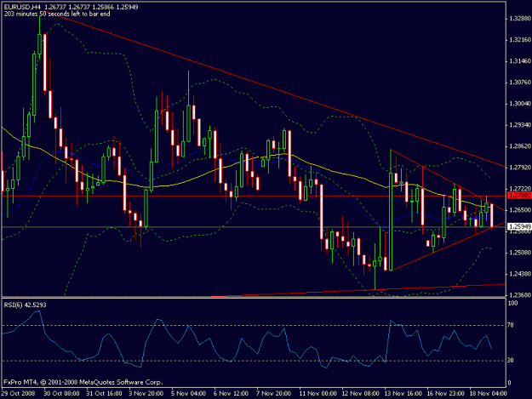Viewport: 532px width, 399px height.
Task: Click the 1.27220 price scale value
Action: pyautogui.click(x=520, y=189)
